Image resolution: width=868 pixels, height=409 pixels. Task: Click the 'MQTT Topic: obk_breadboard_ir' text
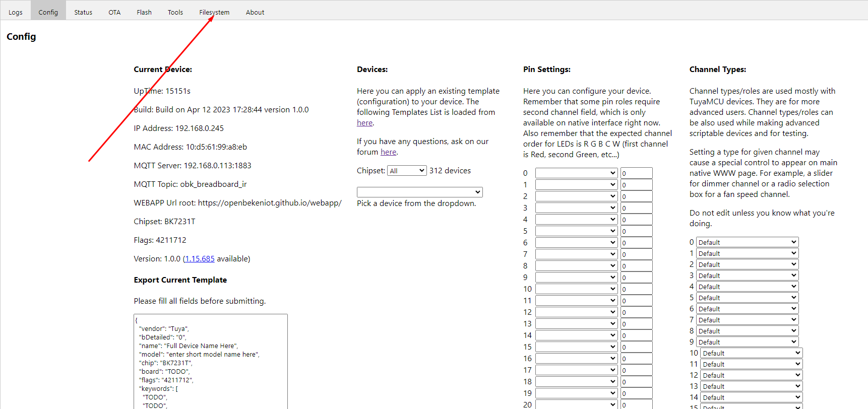click(x=191, y=184)
